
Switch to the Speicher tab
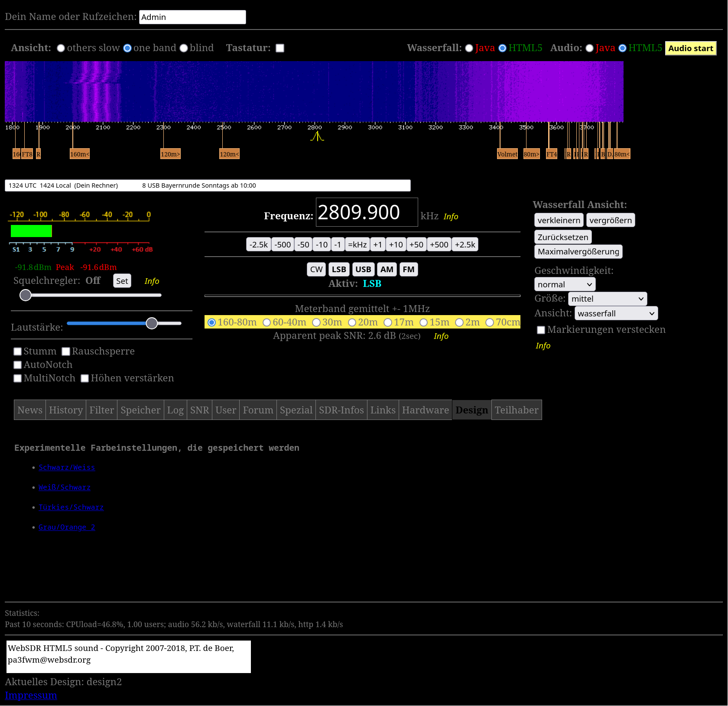(141, 410)
